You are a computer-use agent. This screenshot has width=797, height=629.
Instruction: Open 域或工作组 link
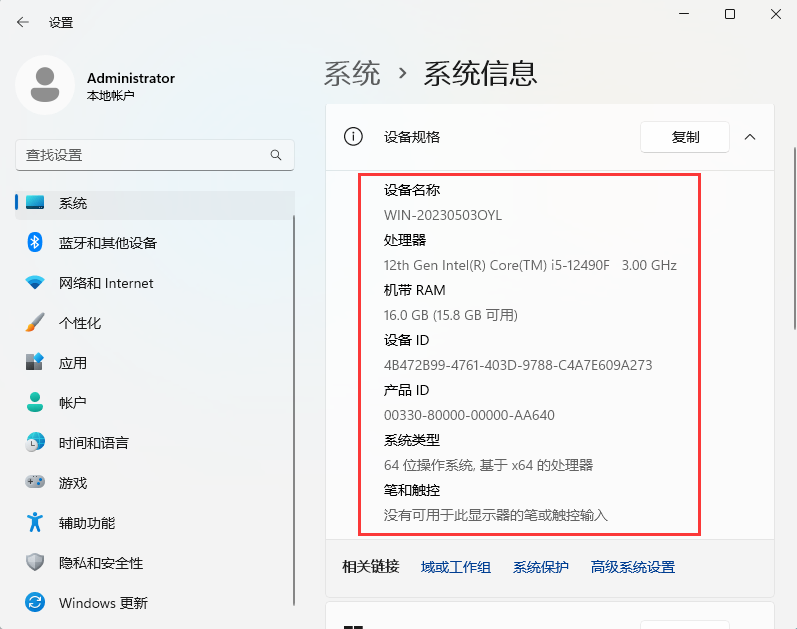click(x=456, y=567)
